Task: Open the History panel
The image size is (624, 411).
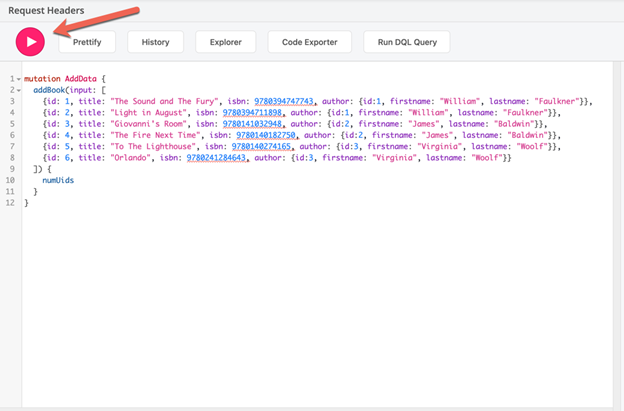Action: click(156, 42)
